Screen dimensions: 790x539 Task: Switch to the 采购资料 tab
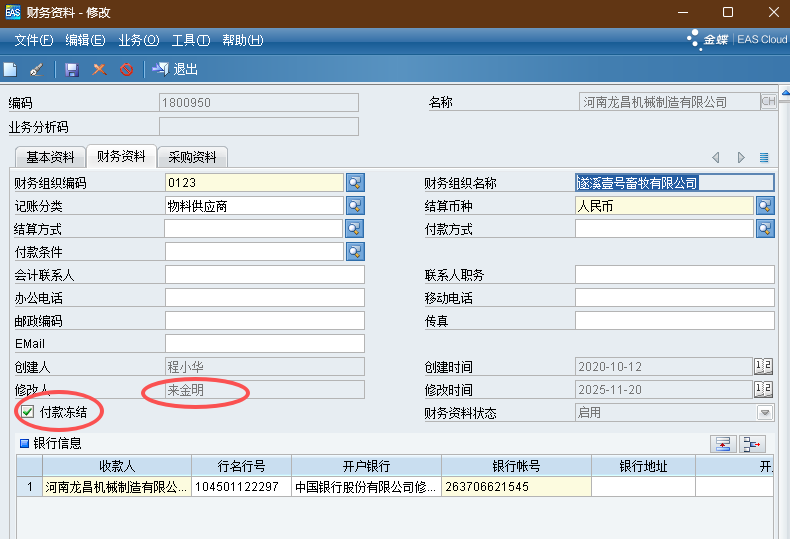[x=192, y=157]
